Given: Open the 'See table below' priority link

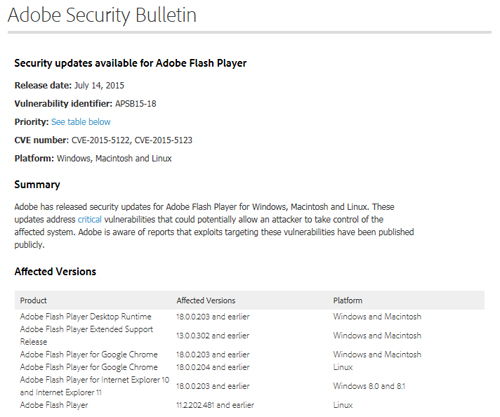Looking at the screenshot, I should [x=81, y=122].
